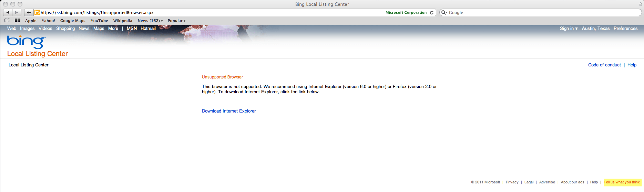Expand the Sign in dropdown
The image size is (644, 192).
[x=569, y=29]
